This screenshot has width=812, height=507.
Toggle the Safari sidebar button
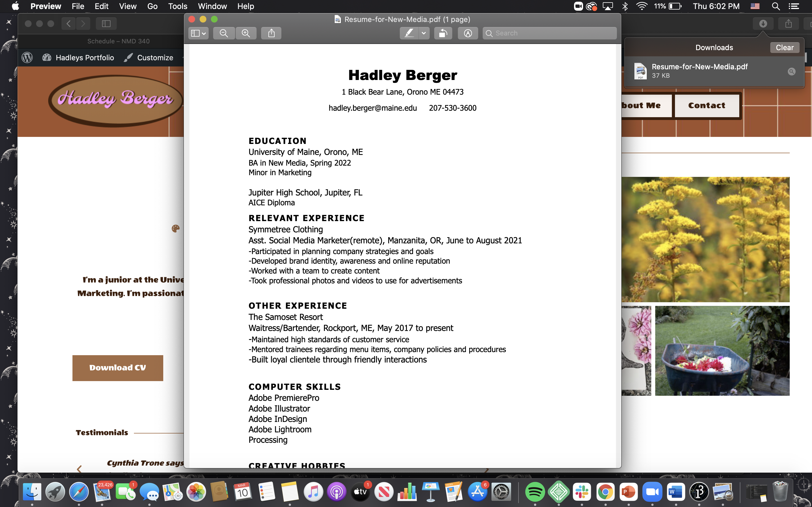[x=106, y=23]
